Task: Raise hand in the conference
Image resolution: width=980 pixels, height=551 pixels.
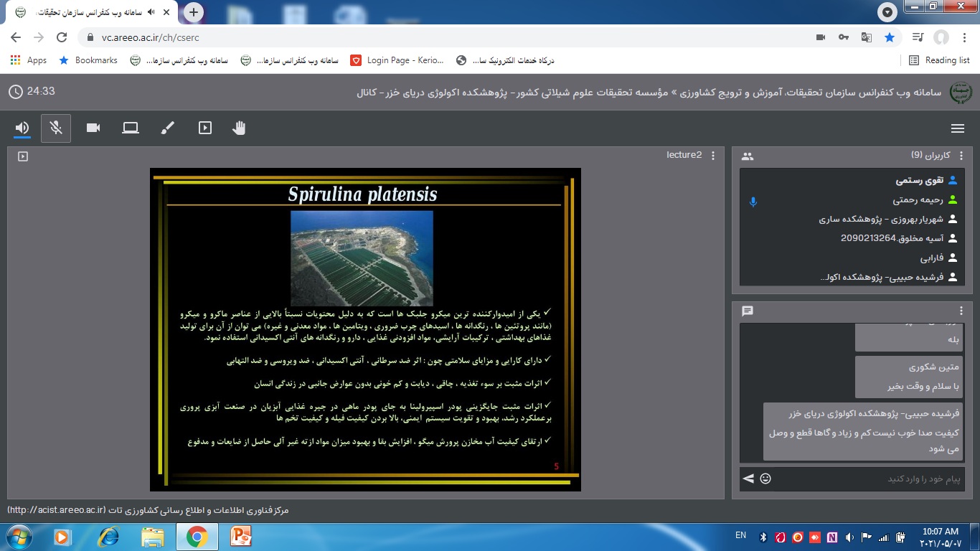Action: pyautogui.click(x=239, y=128)
